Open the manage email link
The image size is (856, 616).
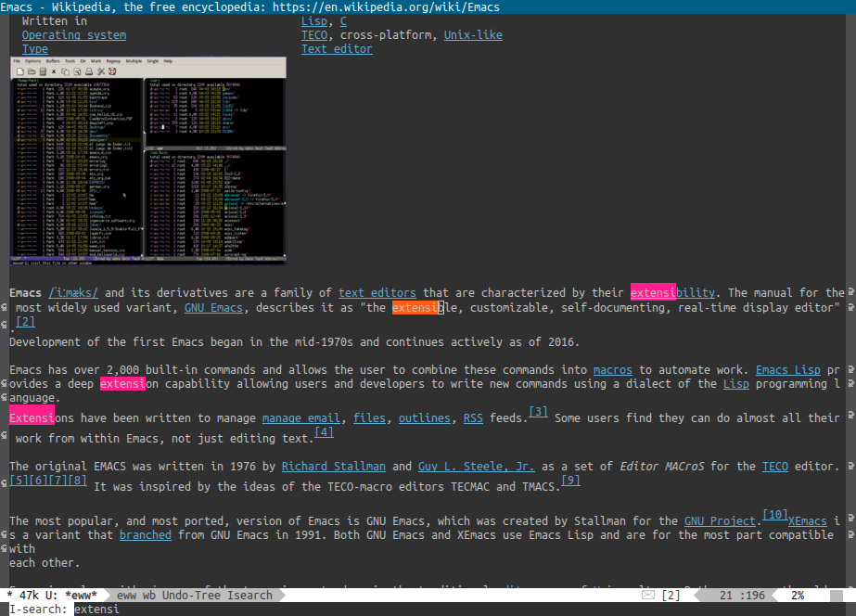(300, 418)
